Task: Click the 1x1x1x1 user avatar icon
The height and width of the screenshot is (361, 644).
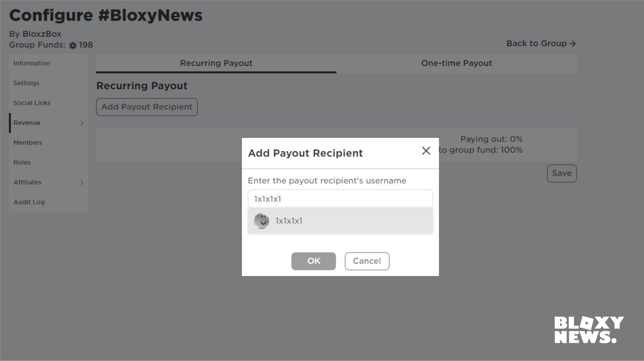Action: click(261, 220)
